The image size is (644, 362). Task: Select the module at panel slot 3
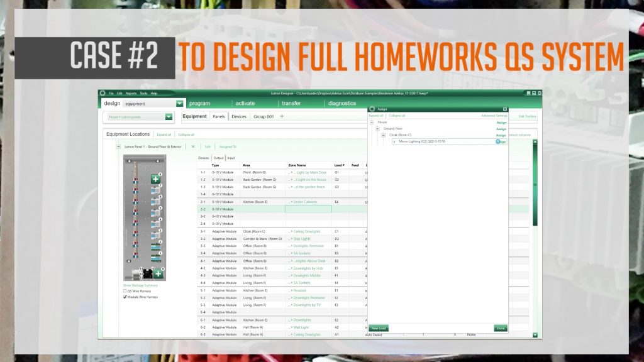[x=155, y=235]
